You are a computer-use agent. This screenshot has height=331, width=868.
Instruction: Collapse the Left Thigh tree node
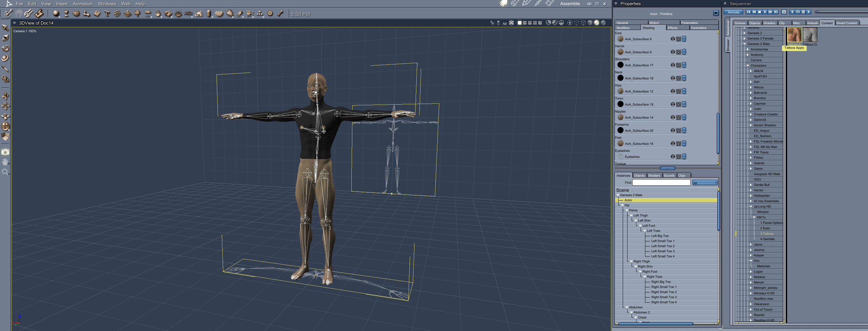click(x=631, y=215)
